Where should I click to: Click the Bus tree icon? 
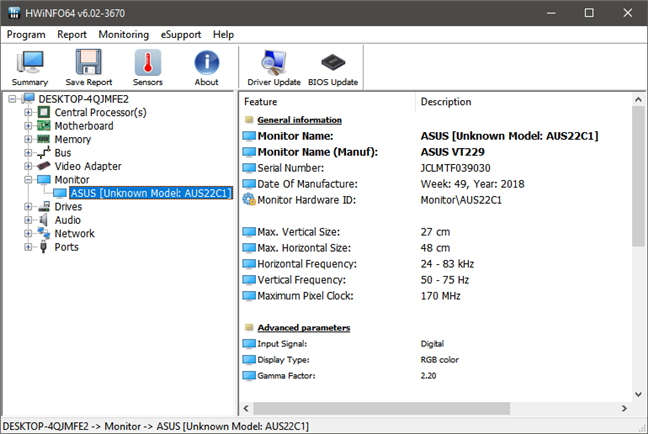[x=43, y=153]
